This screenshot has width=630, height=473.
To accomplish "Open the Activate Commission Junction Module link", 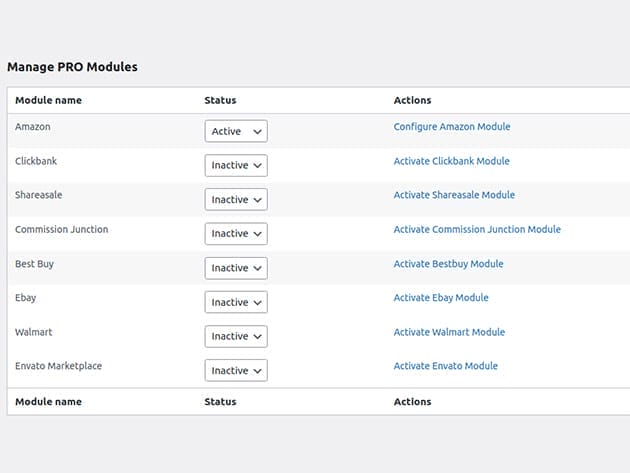I will coord(477,229).
